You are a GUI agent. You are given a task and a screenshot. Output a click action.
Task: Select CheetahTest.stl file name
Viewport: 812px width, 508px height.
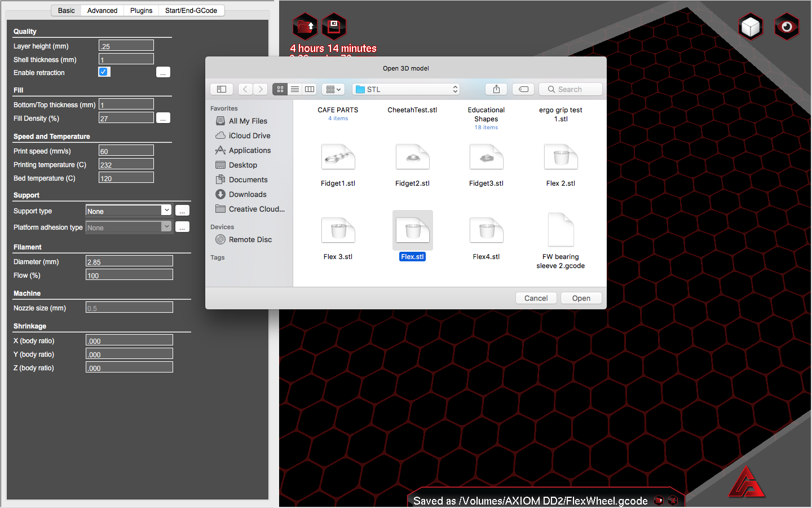412,110
